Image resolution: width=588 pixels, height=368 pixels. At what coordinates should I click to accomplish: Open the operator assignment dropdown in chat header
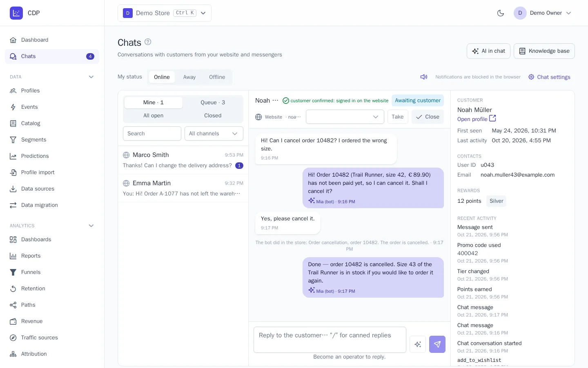coord(345,117)
